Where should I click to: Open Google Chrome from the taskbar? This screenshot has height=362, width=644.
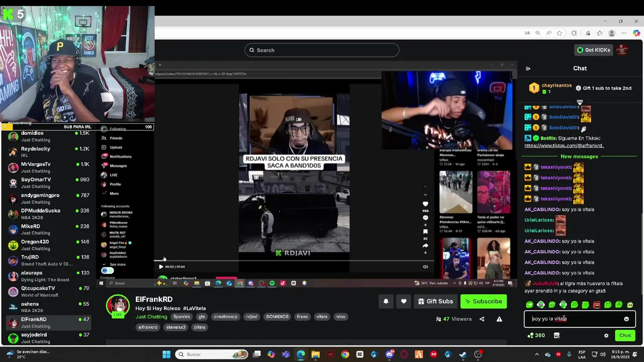click(x=345, y=354)
